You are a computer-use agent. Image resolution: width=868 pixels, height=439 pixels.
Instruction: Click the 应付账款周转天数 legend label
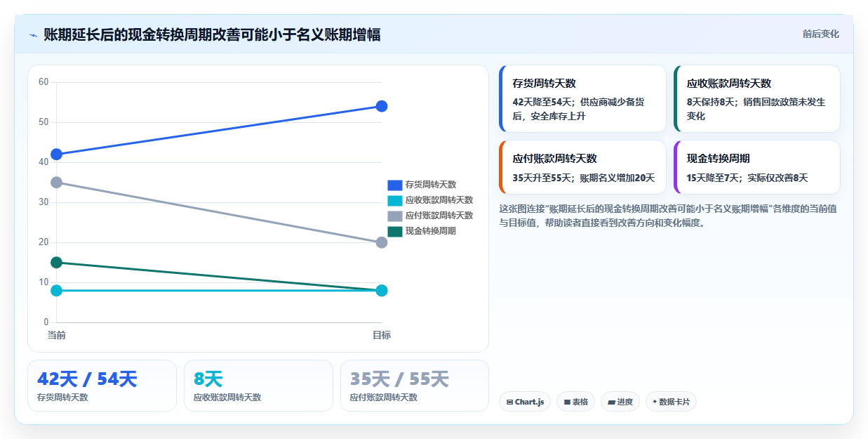pos(439,216)
